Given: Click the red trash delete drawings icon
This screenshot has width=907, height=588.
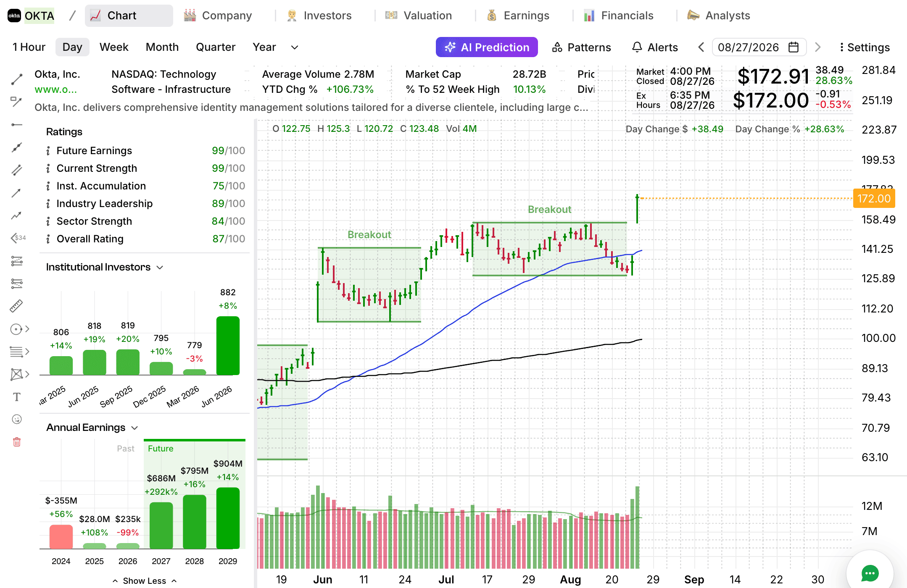Looking at the screenshot, I should pos(16,442).
